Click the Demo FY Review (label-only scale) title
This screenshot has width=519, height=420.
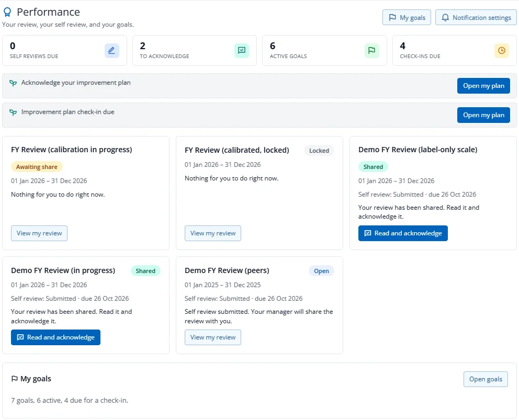coord(418,150)
